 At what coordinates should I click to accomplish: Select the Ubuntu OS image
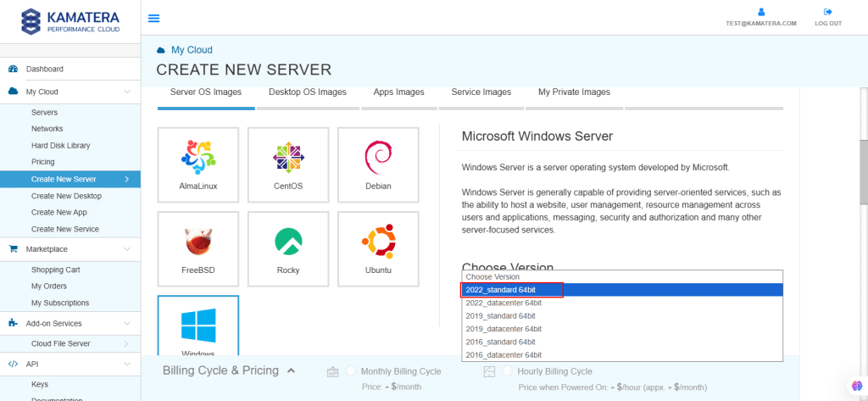tap(378, 249)
